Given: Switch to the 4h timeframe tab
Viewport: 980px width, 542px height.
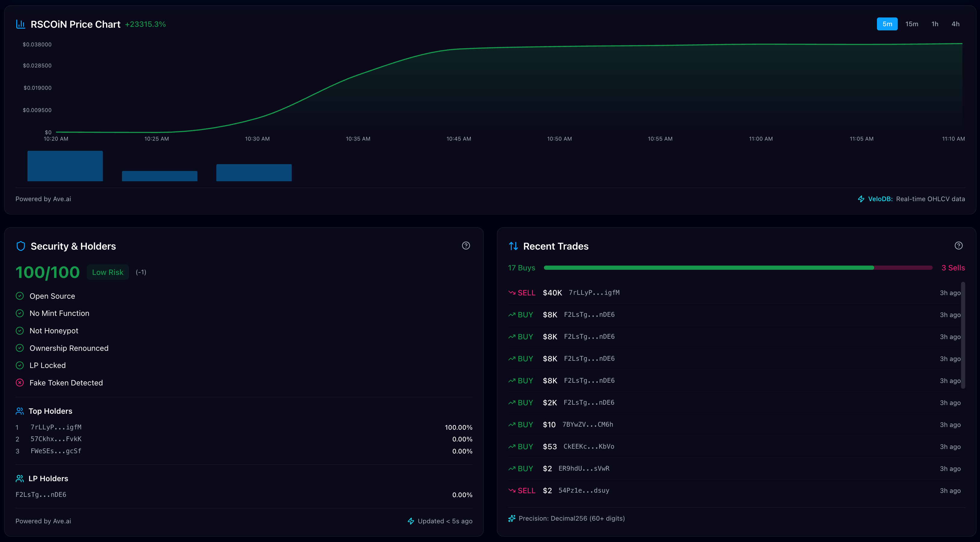Looking at the screenshot, I should tap(955, 23).
